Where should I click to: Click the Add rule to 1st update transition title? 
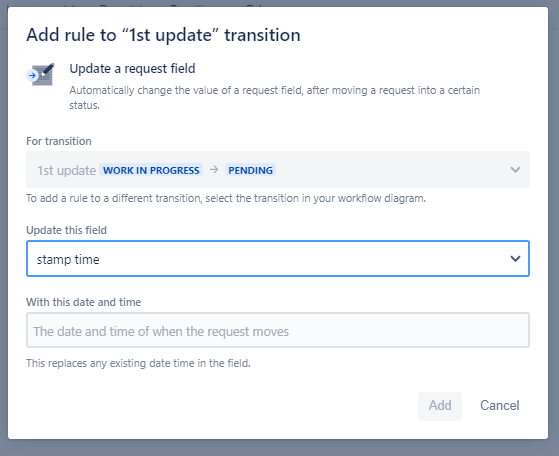tap(163, 35)
